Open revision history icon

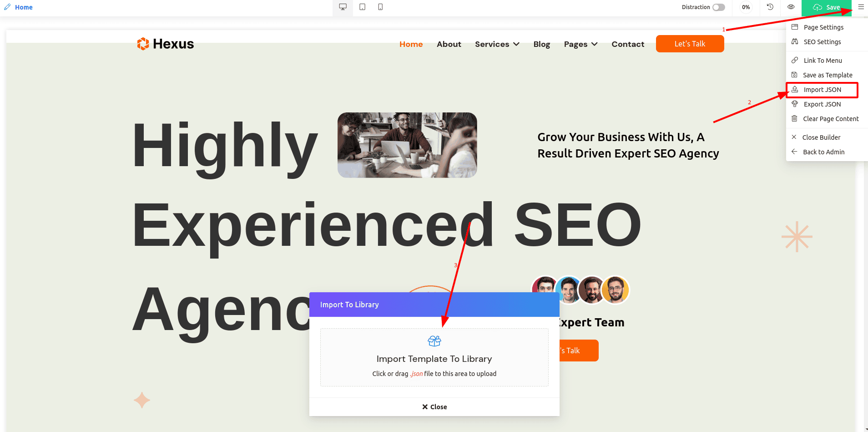point(770,7)
